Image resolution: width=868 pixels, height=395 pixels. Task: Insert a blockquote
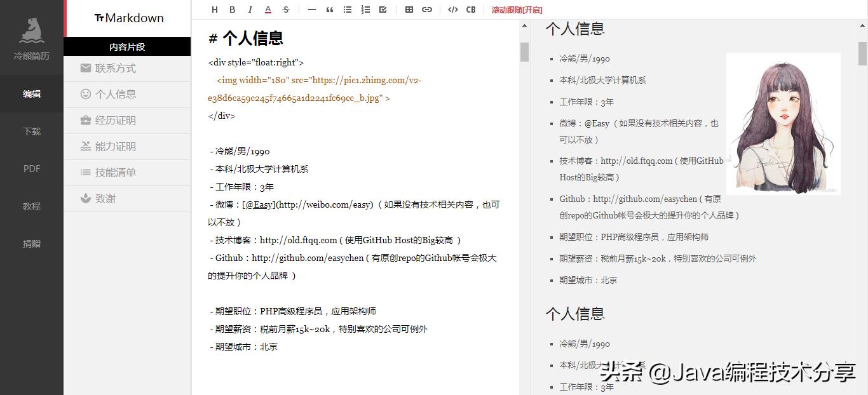[329, 10]
